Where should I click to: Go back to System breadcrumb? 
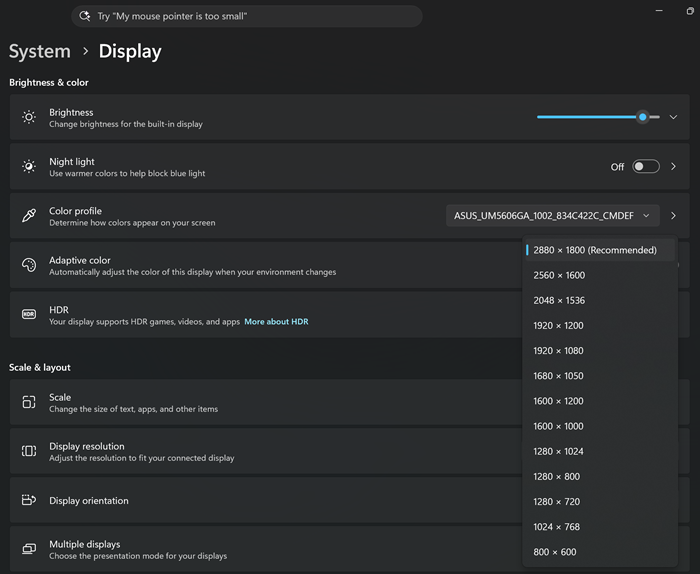[40, 51]
